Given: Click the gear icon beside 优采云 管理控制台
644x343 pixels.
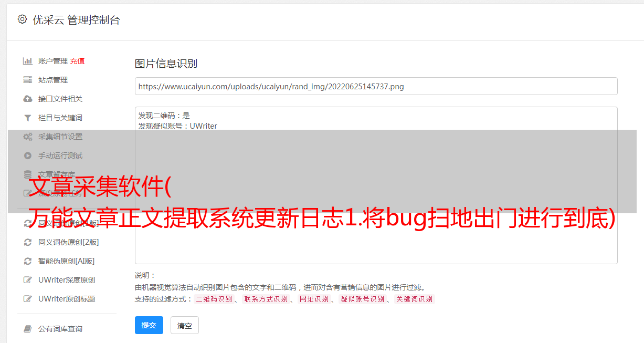Looking at the screenshot, I should (x=22, y=19).
